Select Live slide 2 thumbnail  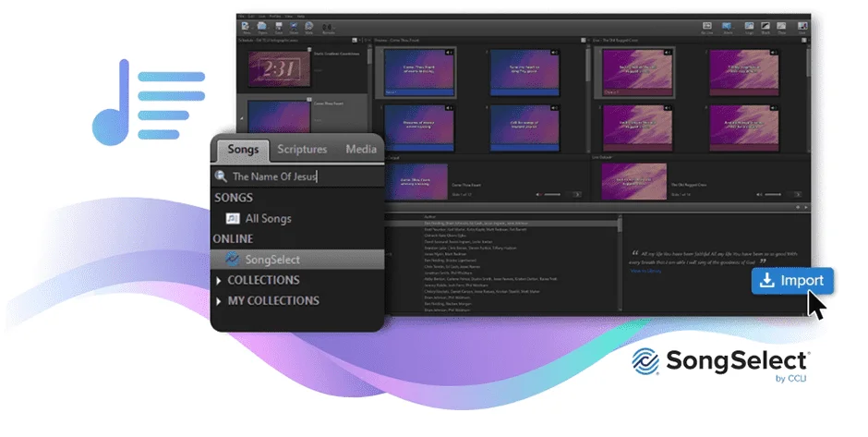click(743, 72)
